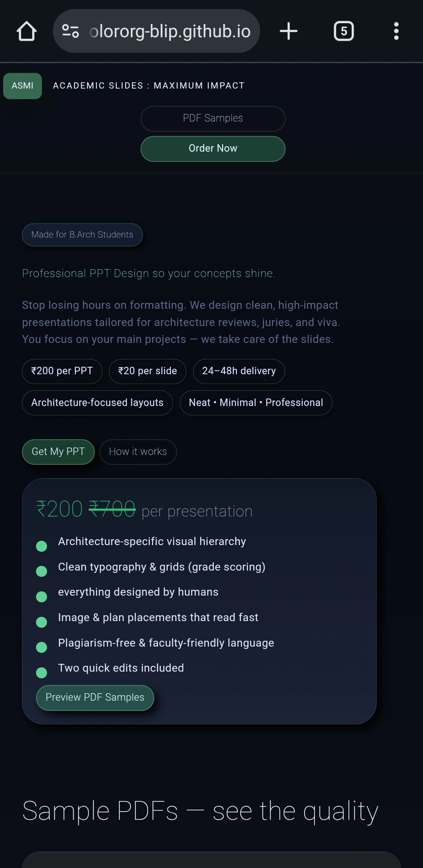
Task: Tap the Made for B.Arch Students badge
Action: (x=82, y=235)
